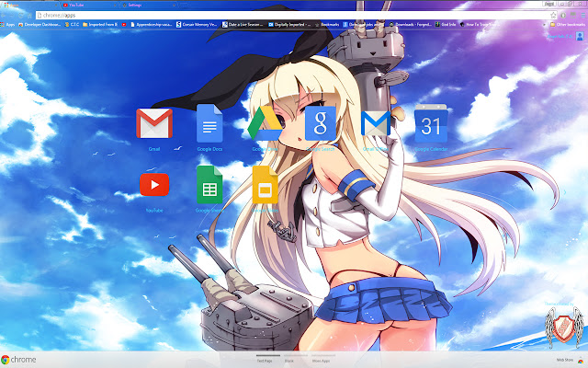Screen dimensions: 588x368
Task: Launch the Gmail Offline app
Action: pos(375,123)
